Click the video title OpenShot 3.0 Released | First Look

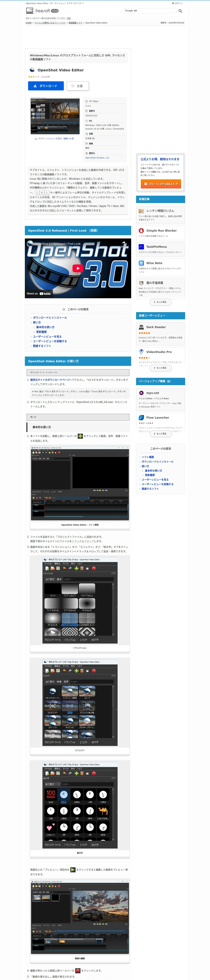tap(58, 244)
